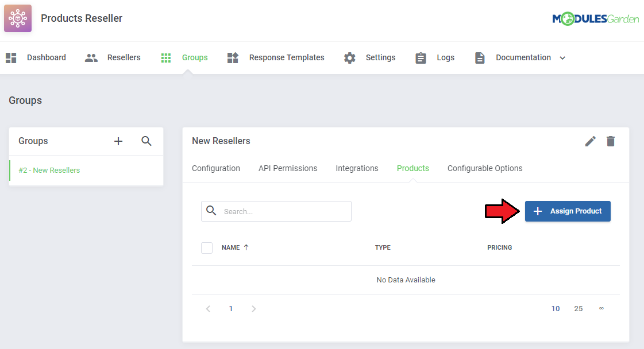Delete New Resellers group with trash icon
This screenshot has height=349, width=644.
pyautogui.click(x=611, y=141)
